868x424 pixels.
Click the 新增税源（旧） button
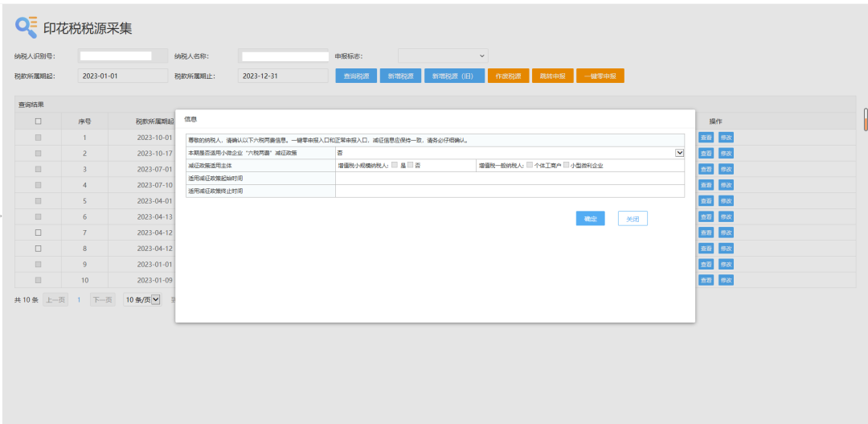coord(454,76)
